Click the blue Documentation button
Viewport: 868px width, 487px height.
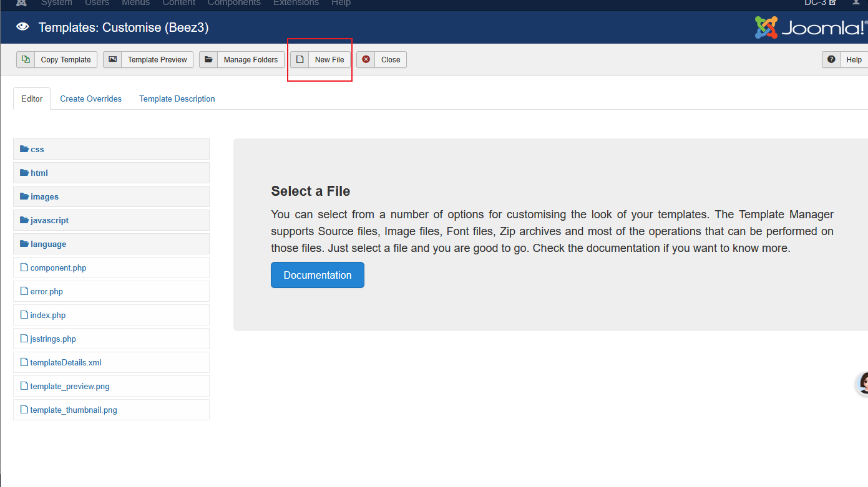click(x=317, y=275)
